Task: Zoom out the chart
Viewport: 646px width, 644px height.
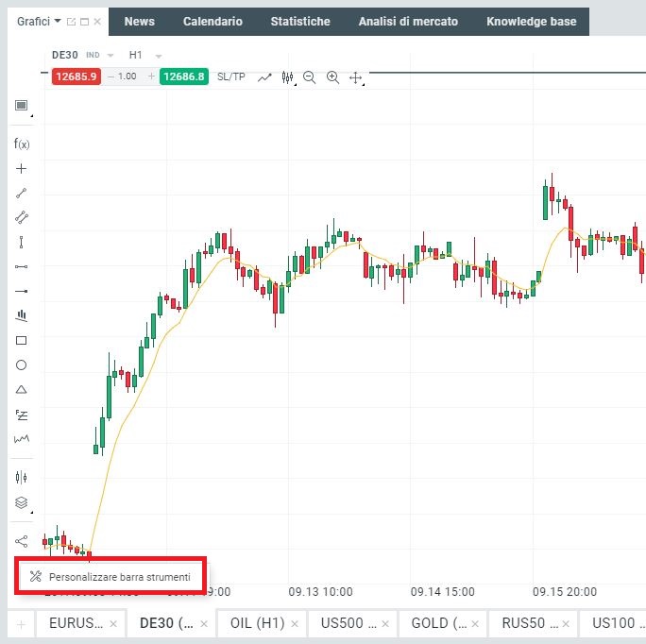Action: [x=310, y=77]
